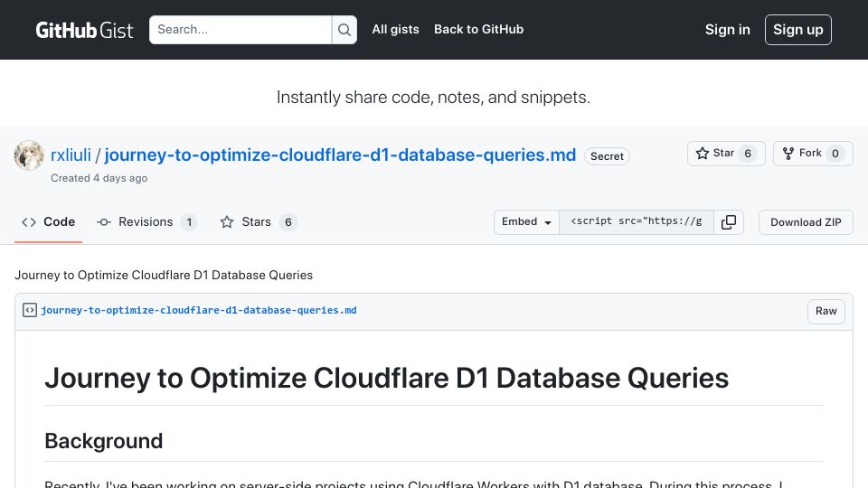Open the Raw file view
The width and height of the screenshot is (868, 488).
826,311
